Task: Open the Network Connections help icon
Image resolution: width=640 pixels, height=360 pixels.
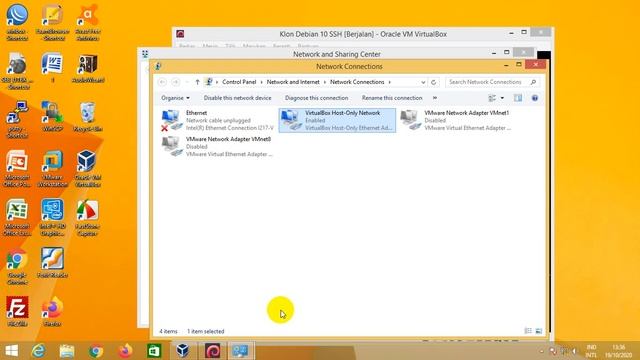Action: 535,98
